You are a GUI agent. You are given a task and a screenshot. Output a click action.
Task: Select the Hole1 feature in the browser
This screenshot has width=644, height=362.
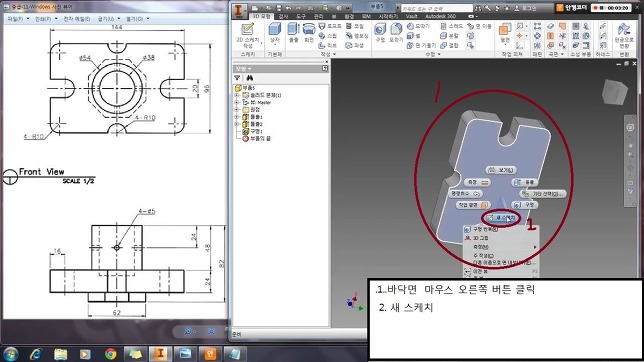coord(252,131)
